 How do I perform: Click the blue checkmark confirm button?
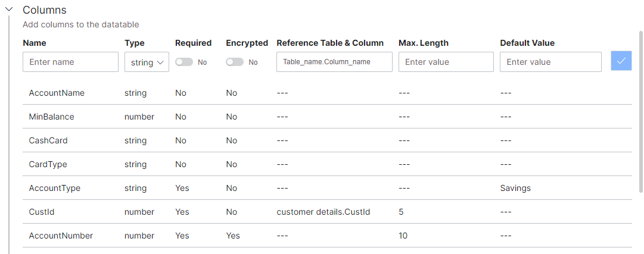tap(621, 61)
